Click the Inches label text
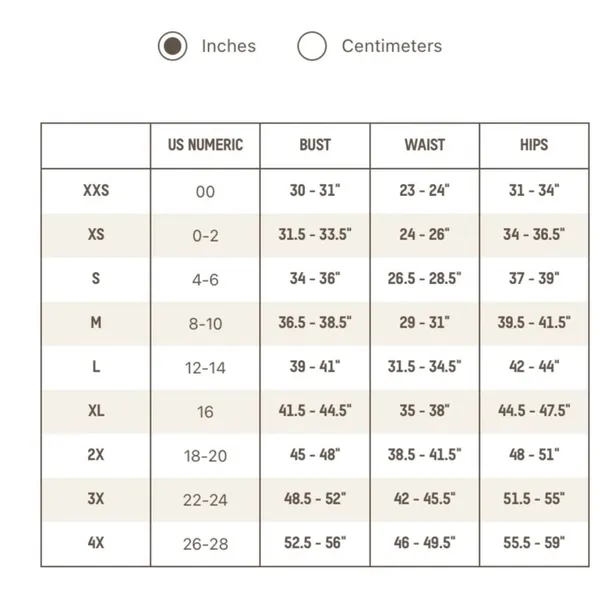 (229, 46)
